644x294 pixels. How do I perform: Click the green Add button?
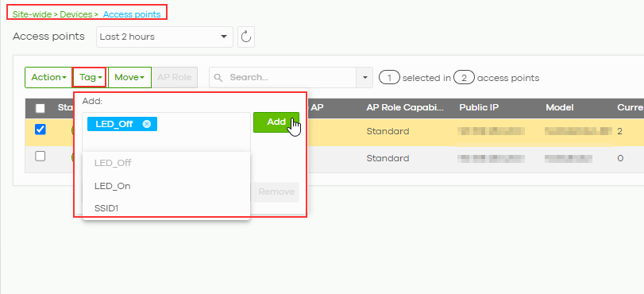tap(276, 122)
